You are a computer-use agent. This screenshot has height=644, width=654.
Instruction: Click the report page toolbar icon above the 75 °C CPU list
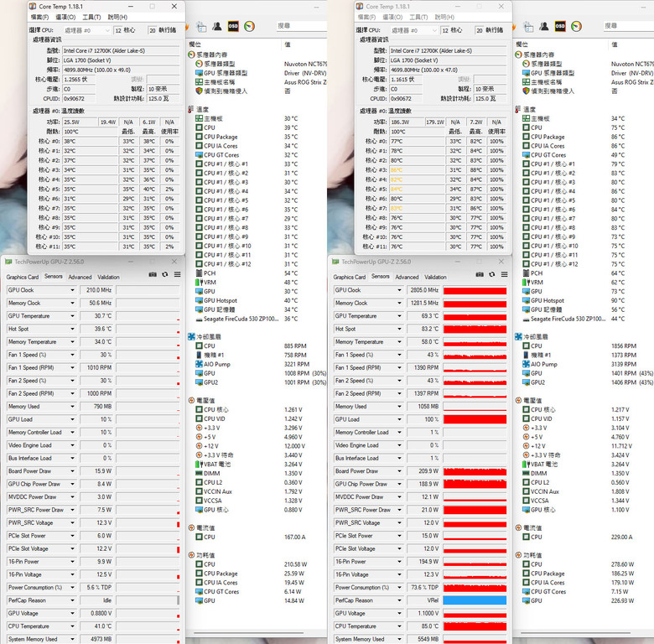pyautogui.click(x=528, y=26)
